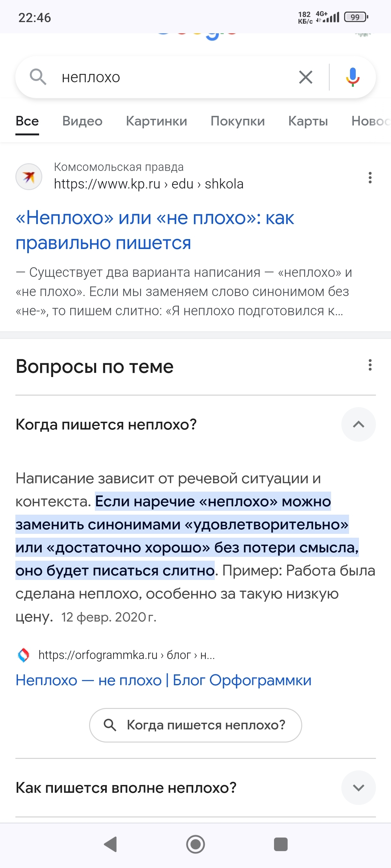This screenshot has width=391, height=868.
Task: Clear the search field with X icon
Action: (306, 77)
